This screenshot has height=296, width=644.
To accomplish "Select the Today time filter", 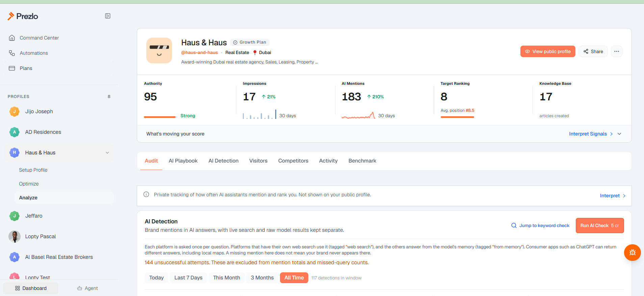I will [156, 278].
